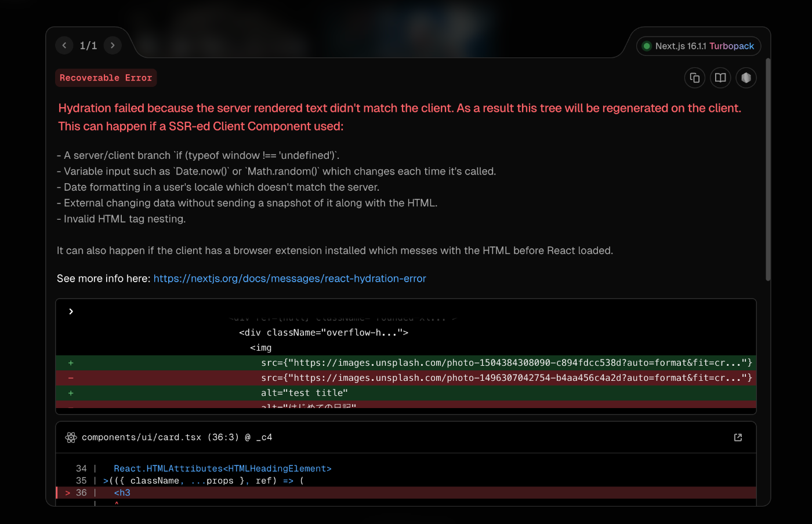Click div className overflow-h line
The image size is (812, 524).
pyautogui.click(x=324, y=333)
